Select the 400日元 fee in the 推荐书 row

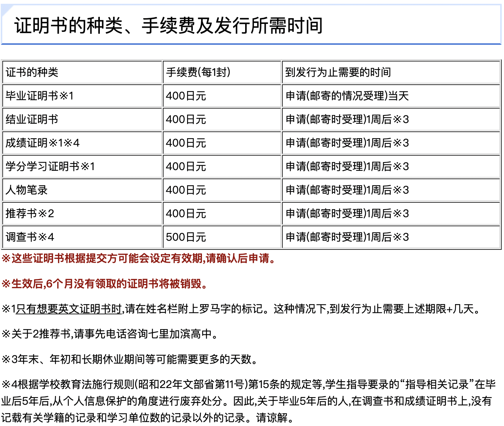pos(222,213)
